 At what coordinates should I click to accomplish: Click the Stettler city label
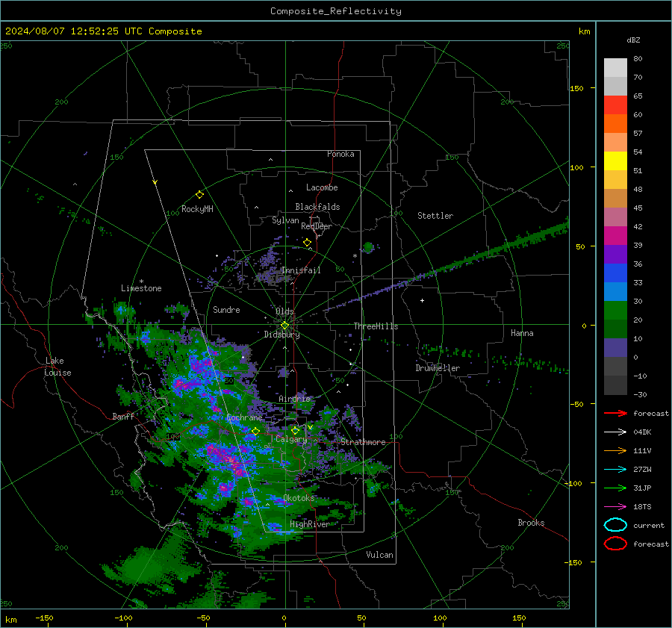tap(435, 216)
